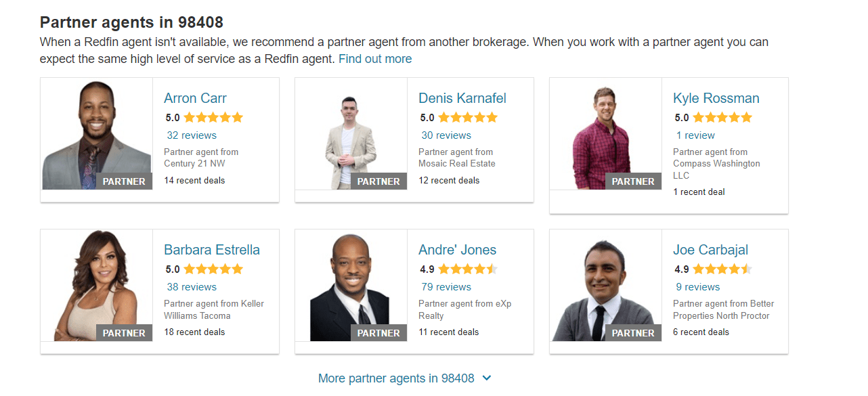Click the PARTNER badge on Arron Carr's photo
This screenshot has width=868, height=396.
click(124, 181)
